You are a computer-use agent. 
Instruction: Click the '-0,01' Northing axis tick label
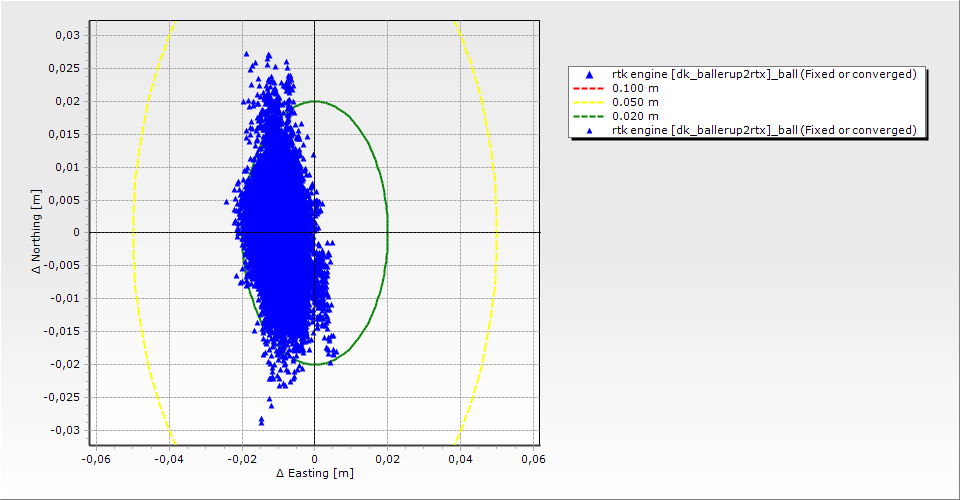click(65, 298)
